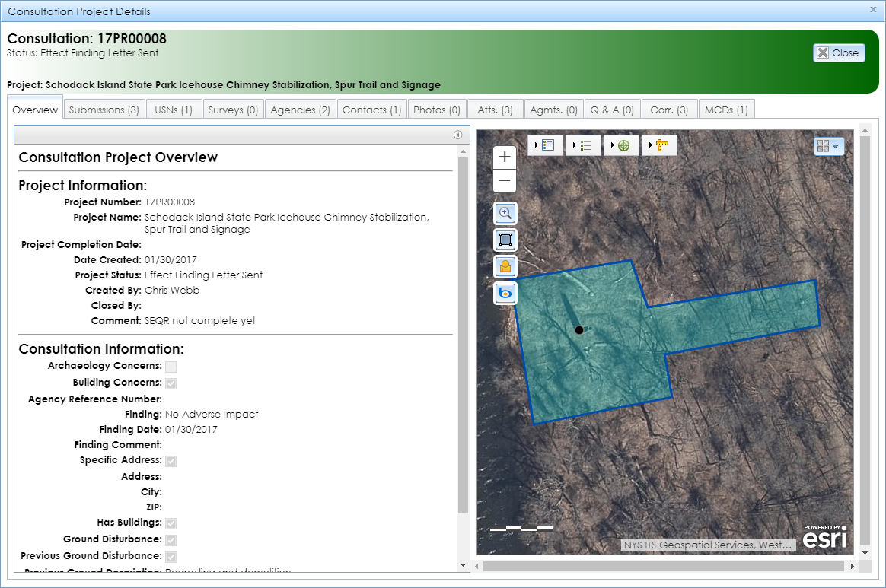Switch to Bing imagery with the b icon
The height and width of the screenshot is (588, 886).
(x=505, y=293)
